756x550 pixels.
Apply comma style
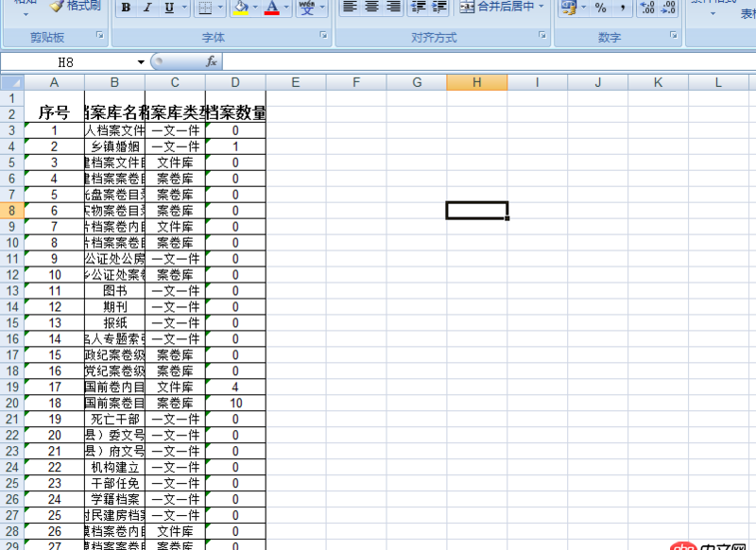[x=623, y=8]
